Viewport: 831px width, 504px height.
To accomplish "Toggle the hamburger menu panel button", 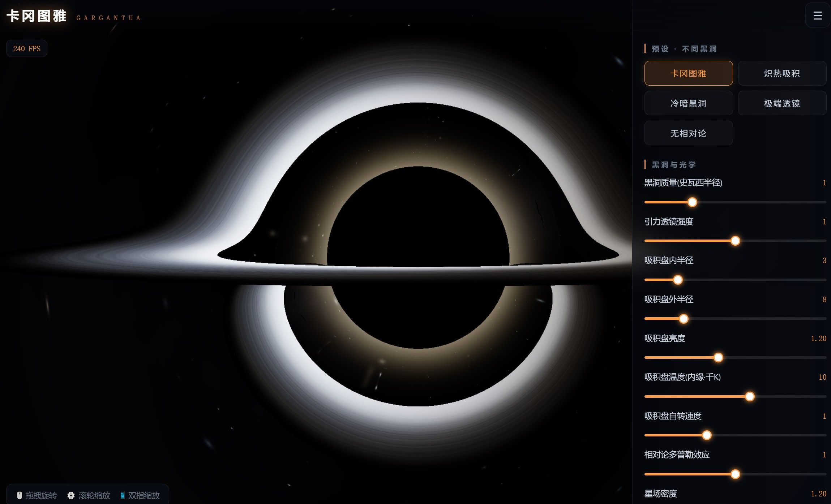I will click(x=818, y=16).
